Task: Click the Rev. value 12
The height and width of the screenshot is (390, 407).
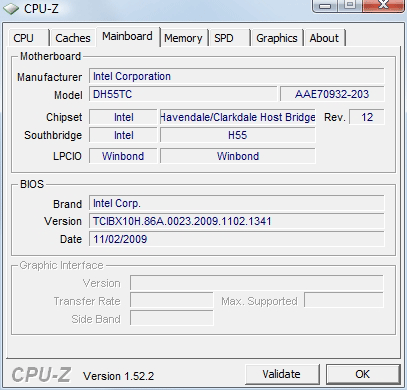Action: (367, 117)
